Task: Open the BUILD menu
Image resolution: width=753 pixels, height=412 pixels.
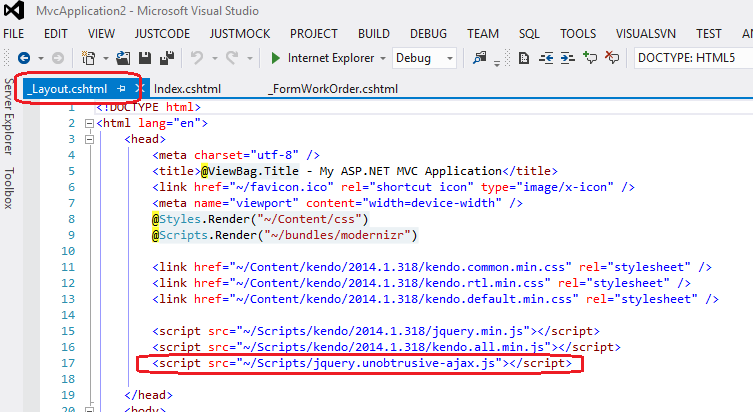Action: point(374,34)
